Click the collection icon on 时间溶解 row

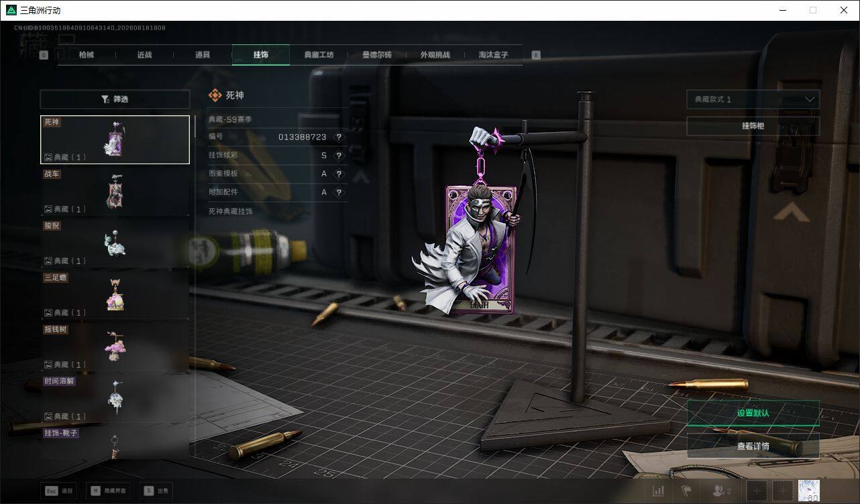48,416
